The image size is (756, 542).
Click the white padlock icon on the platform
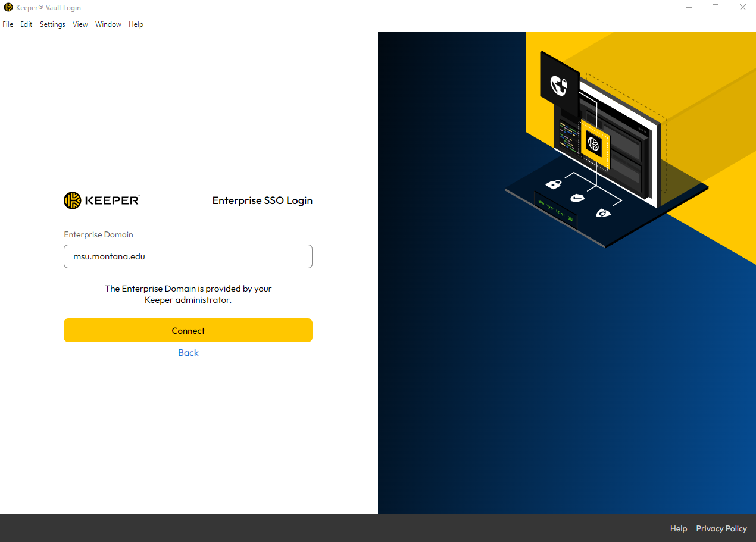pos(554,183)
